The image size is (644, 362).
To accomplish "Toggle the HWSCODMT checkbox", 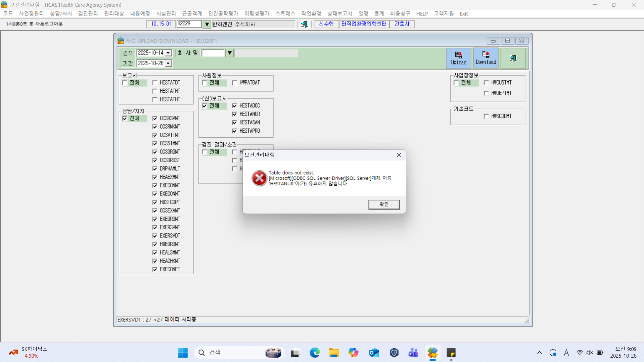I will click(x=486, y=116).
